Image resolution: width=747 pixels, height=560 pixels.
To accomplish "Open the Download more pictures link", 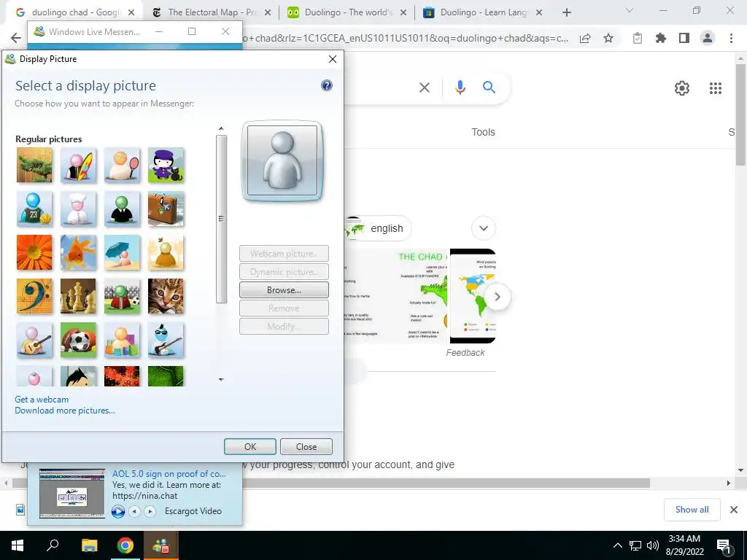I will (x=65, y=411).
